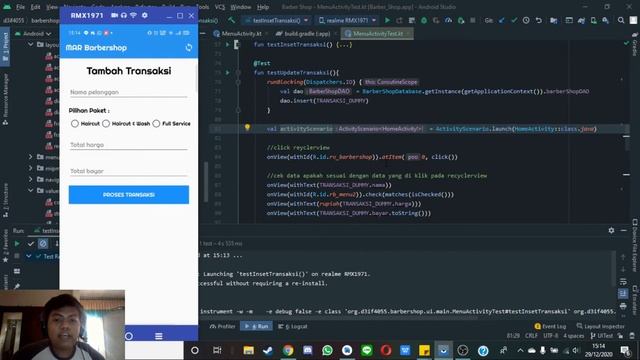This screenshot has height=360, width=640.
Task: Click the Git commit checkmark
Action: pyautogui.click(x=514, y=20)
